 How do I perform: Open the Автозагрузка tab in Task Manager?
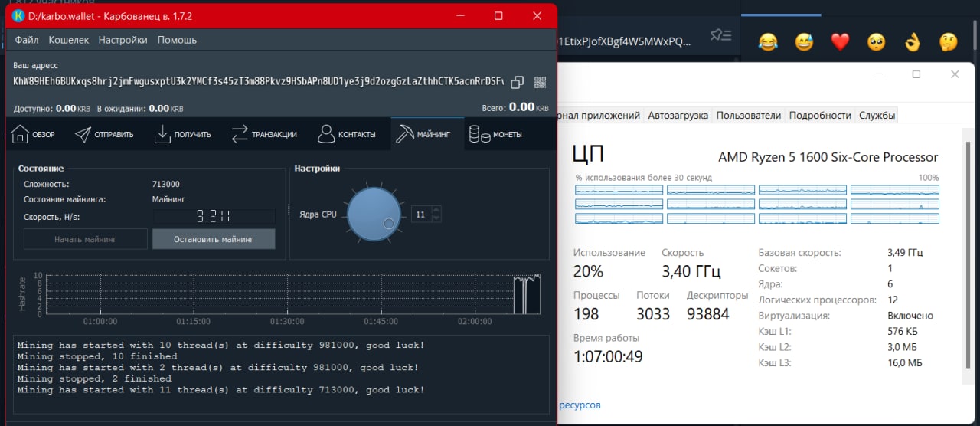678,115
